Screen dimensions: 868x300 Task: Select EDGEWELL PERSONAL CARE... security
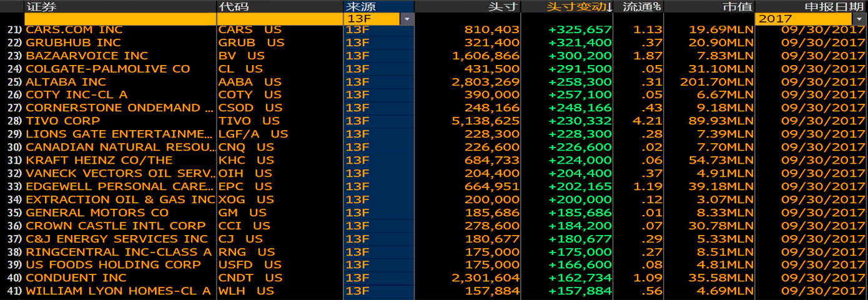[x=119, y=186]
